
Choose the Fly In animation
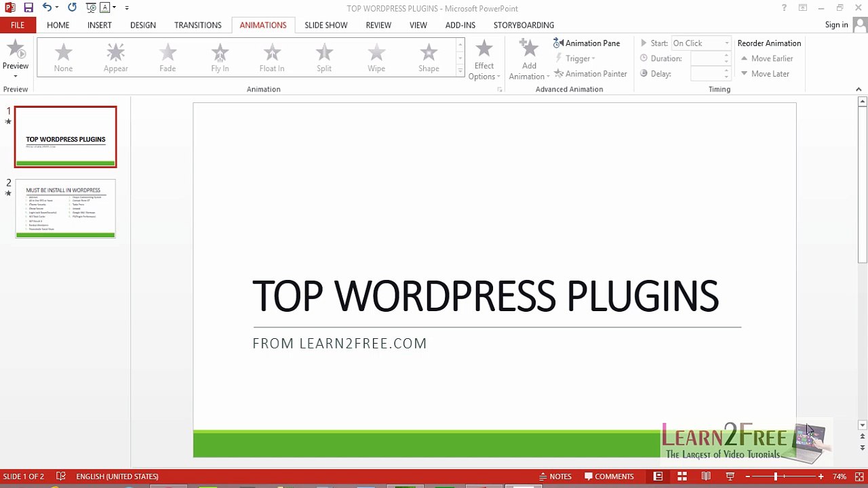coord(220,58)
